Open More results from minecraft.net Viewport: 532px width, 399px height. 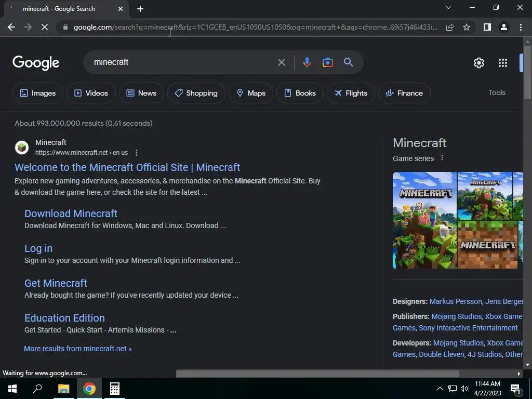point(78,349)
